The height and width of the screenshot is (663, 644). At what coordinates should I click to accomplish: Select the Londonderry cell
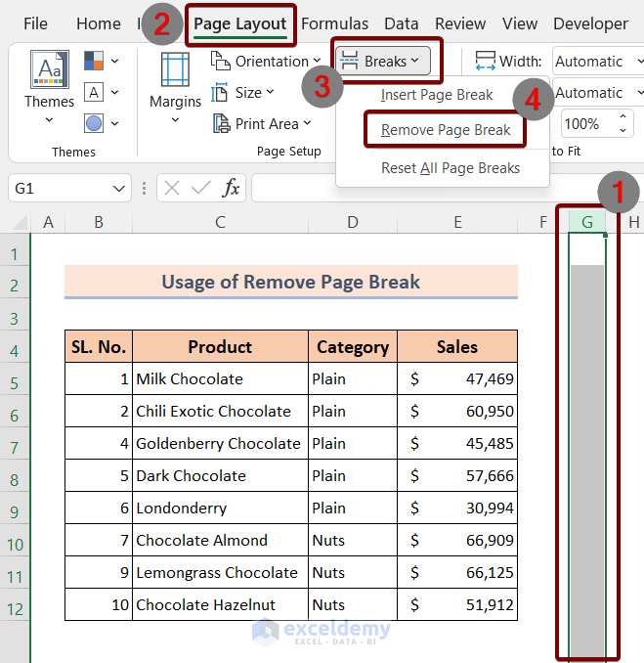(x=220, y=508)
